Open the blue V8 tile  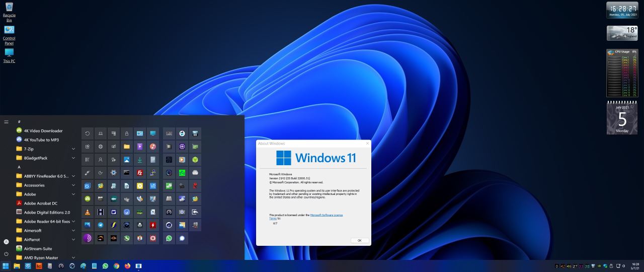(153, 186)
